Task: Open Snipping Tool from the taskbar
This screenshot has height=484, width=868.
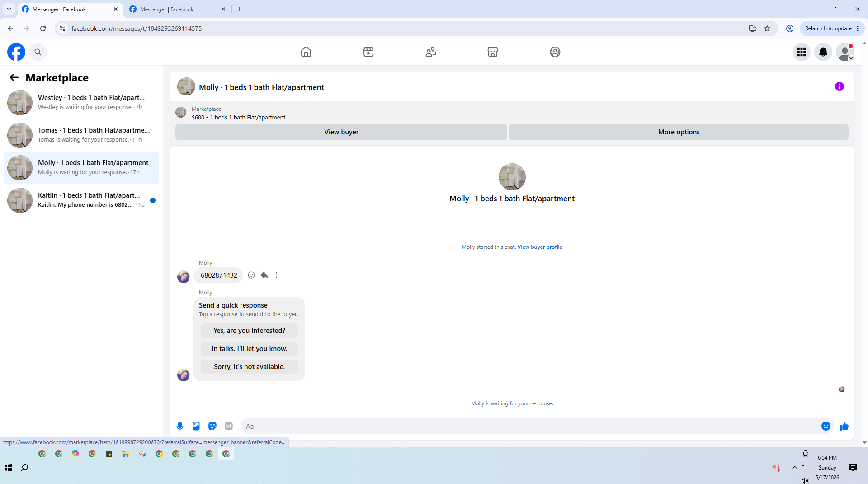Action: pyautogui.click(x=142, y=454)
